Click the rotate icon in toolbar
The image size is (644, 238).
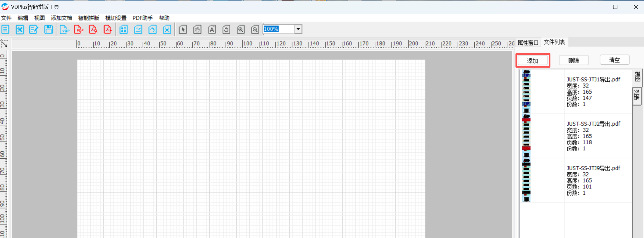coord(226,30)
